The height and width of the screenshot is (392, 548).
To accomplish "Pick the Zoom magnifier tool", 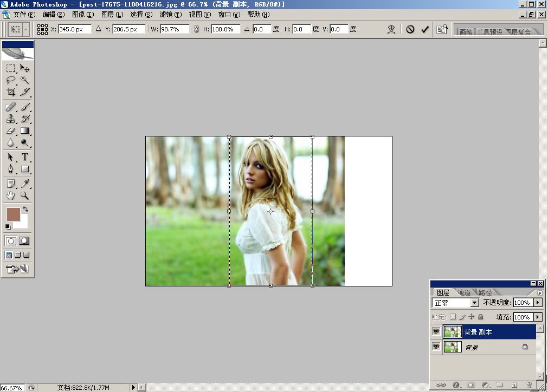I will coord(25,195).
